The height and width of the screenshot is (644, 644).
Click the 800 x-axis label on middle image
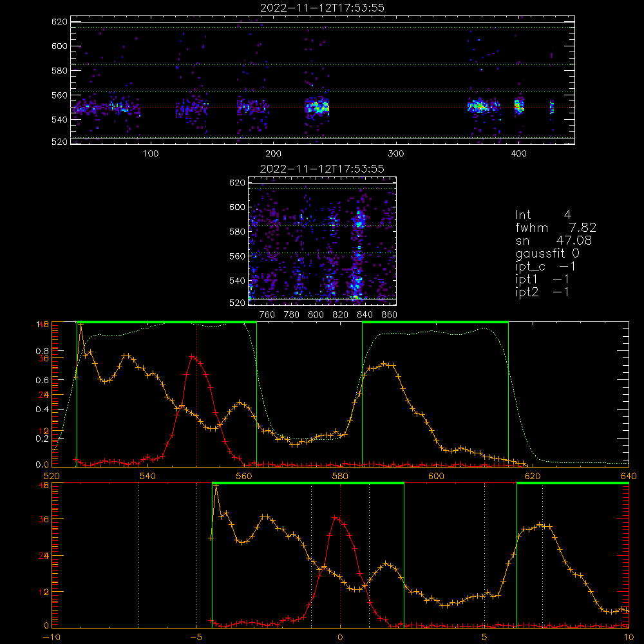pyautogui.click(x=316, y=315)
